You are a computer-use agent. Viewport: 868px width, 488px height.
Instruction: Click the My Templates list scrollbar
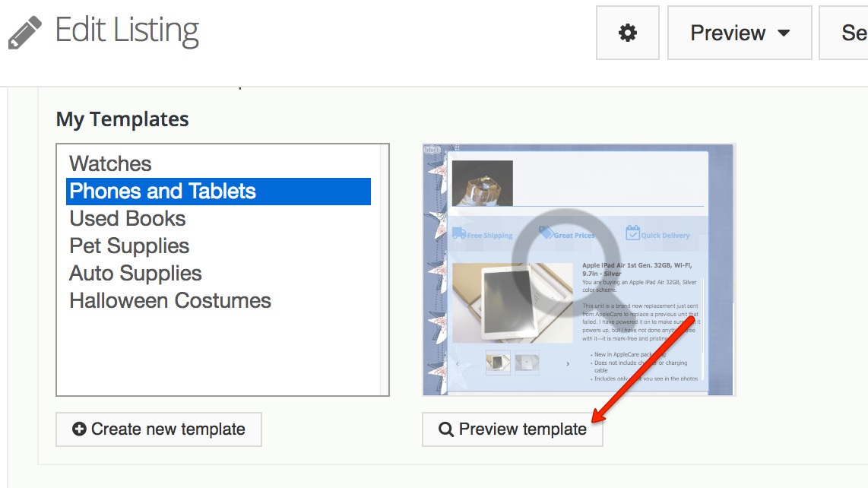[384, 270]
